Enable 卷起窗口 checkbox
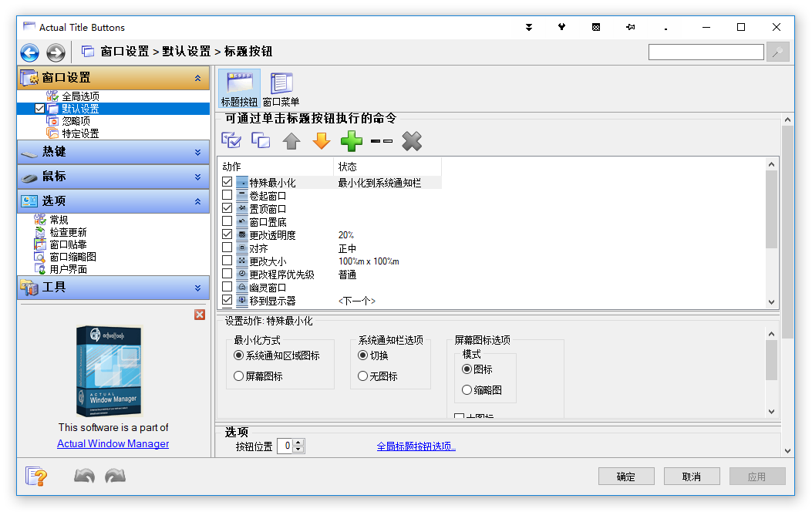The width and height of the screenshot is (812, 512). tap(227, 195)
